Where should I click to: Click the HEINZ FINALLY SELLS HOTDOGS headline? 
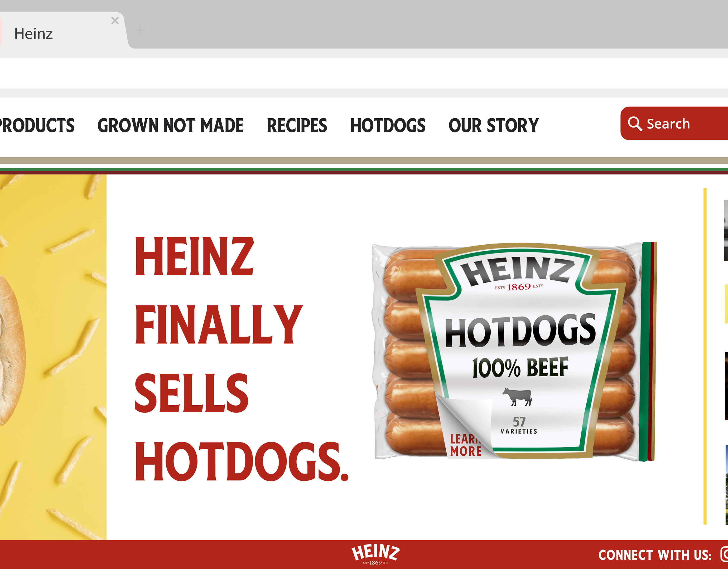(x=241, y=358)
